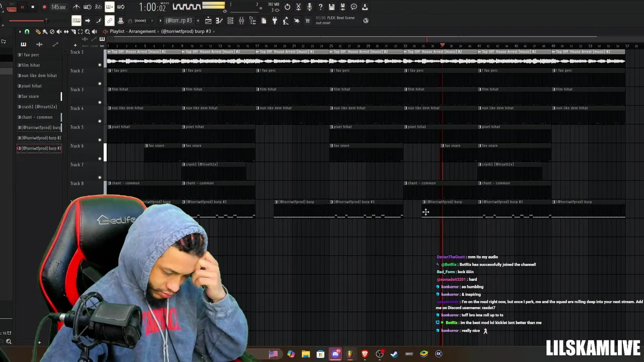Toggle the magnet snap icon in playlist
Screen dimensions: 644x362
[27, 31]
